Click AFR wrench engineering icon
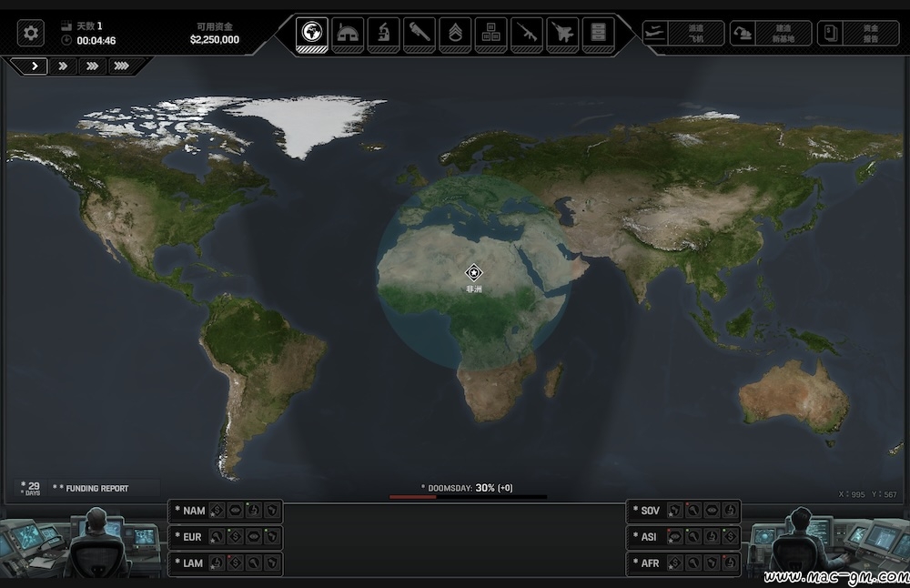This screenshot has width=910, height=588. (x=693, y=563)
